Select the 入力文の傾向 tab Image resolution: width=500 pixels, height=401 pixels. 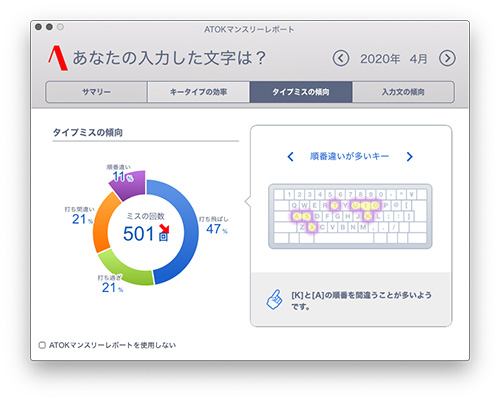(x=403, y=92)
